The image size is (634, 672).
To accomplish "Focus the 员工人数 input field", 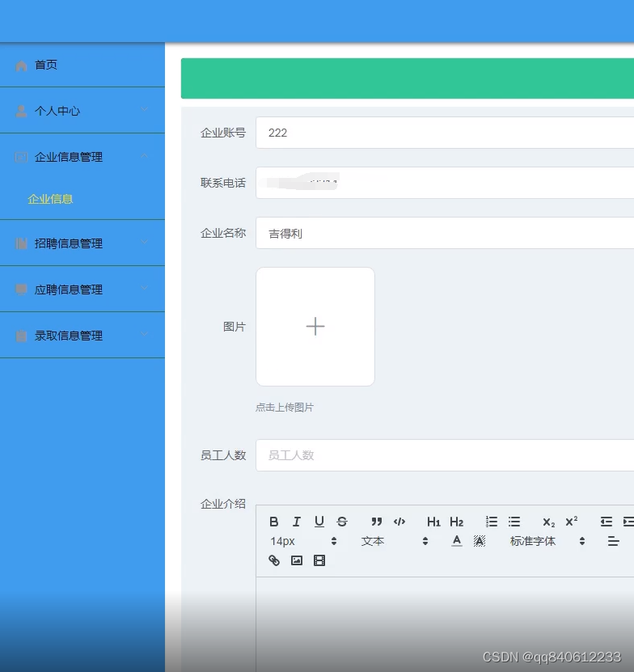I will pos(445,455).
